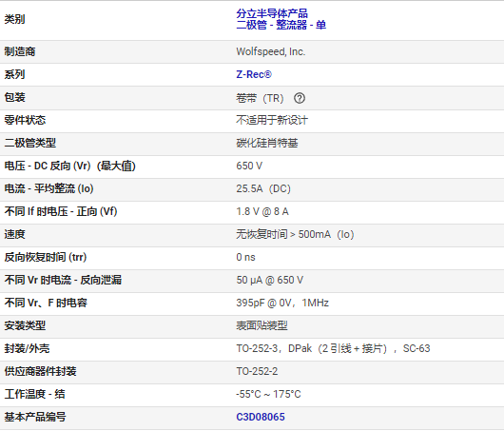Click the 50 µA @ 650 V leakage value
Viewport: 504px width, 431px height.
click(270, 280)
